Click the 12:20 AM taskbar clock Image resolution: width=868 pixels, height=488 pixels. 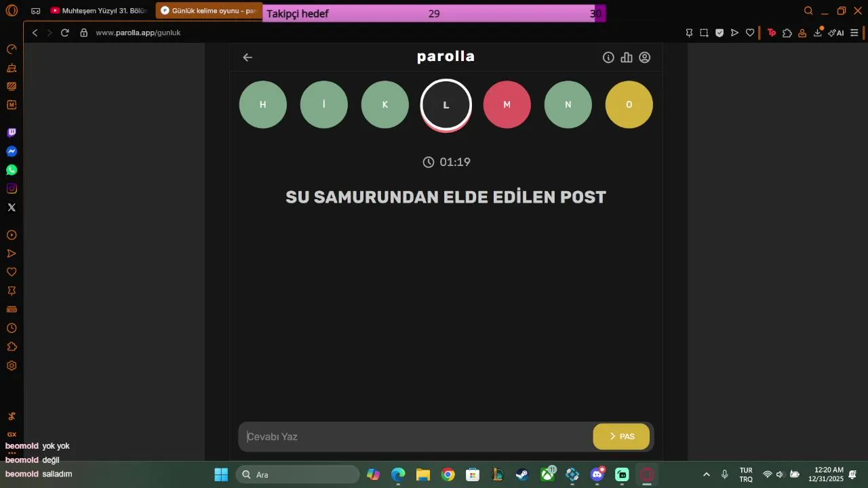(826, 474)
